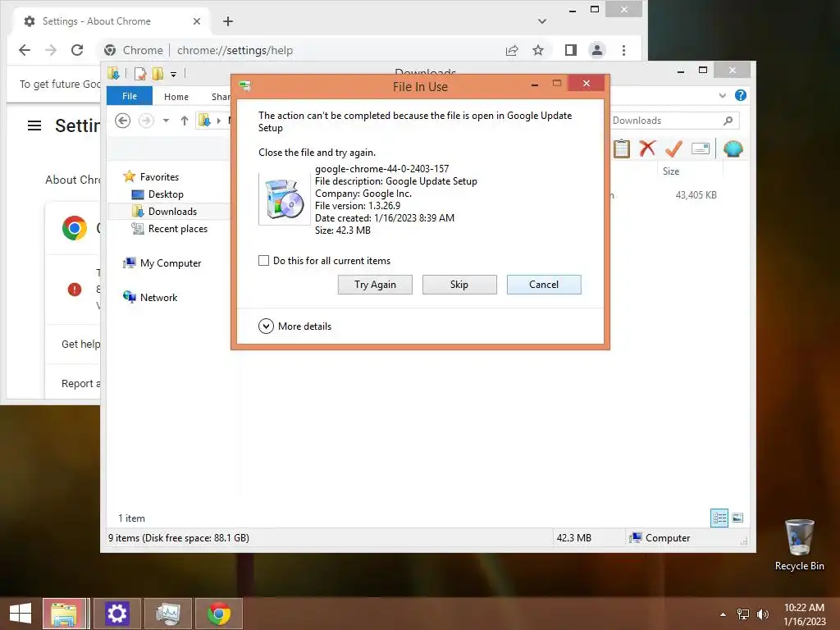Click the Skip button in dialog
Screen dimensions: 840x630
point(459,285)
